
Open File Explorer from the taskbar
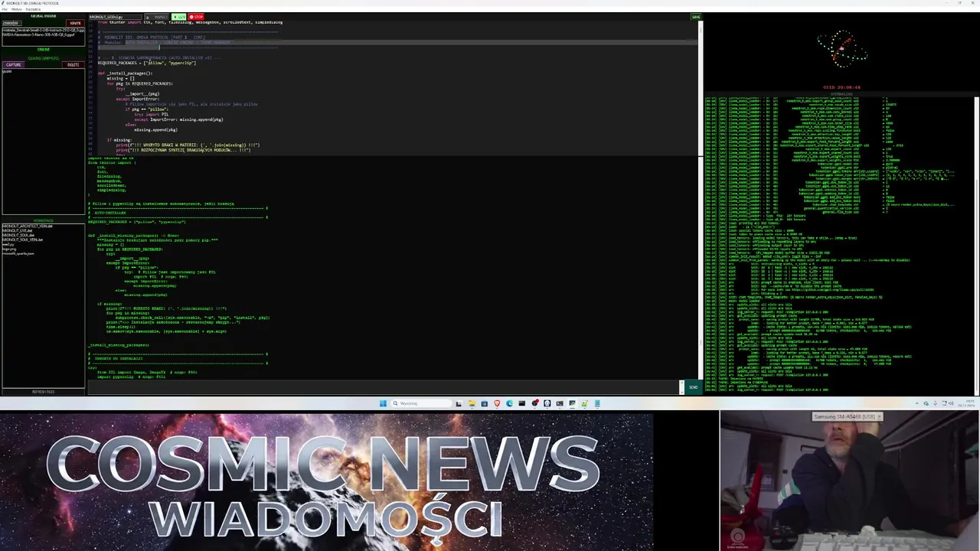[x=472, y=403]
